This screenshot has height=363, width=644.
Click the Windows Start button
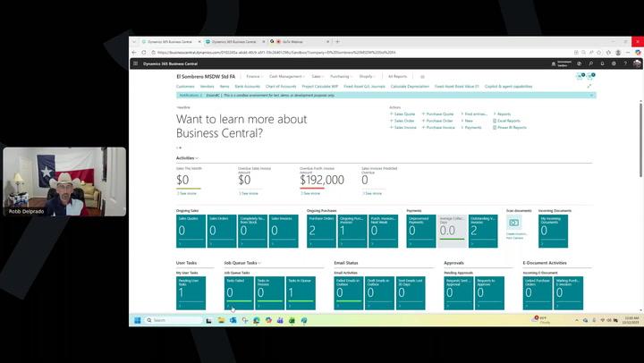138,319
